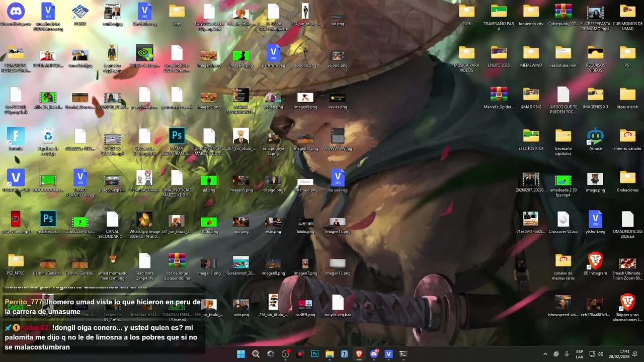Image resolution: width=644 pixels, height=362 pixels.
Task: Open Marvel's_Spider WinRAR archive
Action: (499, 98)
